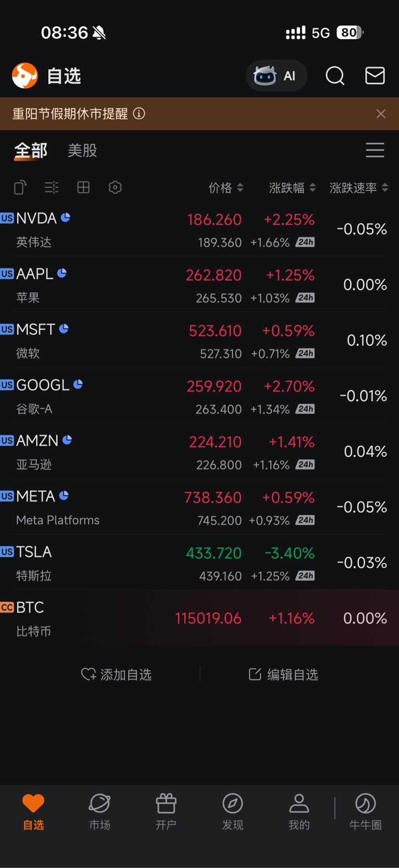Open the 发现 compass navigation icon

[232, 811]
